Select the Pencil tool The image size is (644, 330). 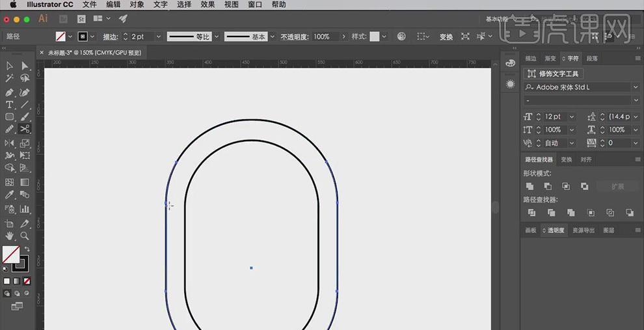point(10,129)
